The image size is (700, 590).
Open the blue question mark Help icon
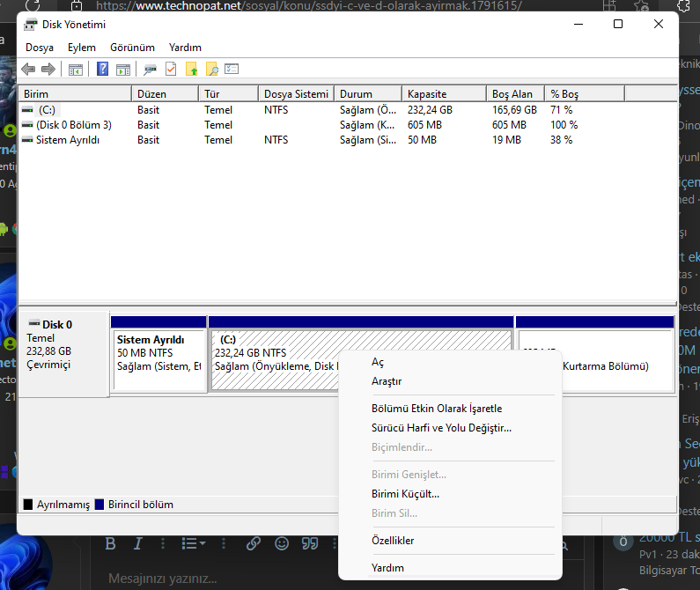103,69
